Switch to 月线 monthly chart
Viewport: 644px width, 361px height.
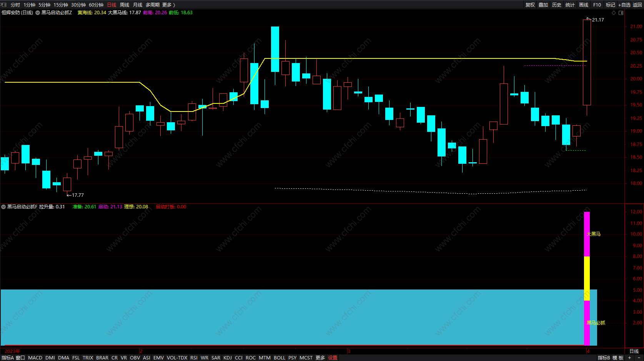click(x=138, y=5)
